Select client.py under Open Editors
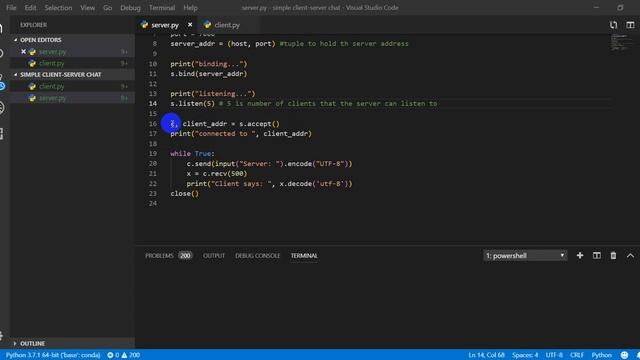640x360 pixels. point(51,64)
